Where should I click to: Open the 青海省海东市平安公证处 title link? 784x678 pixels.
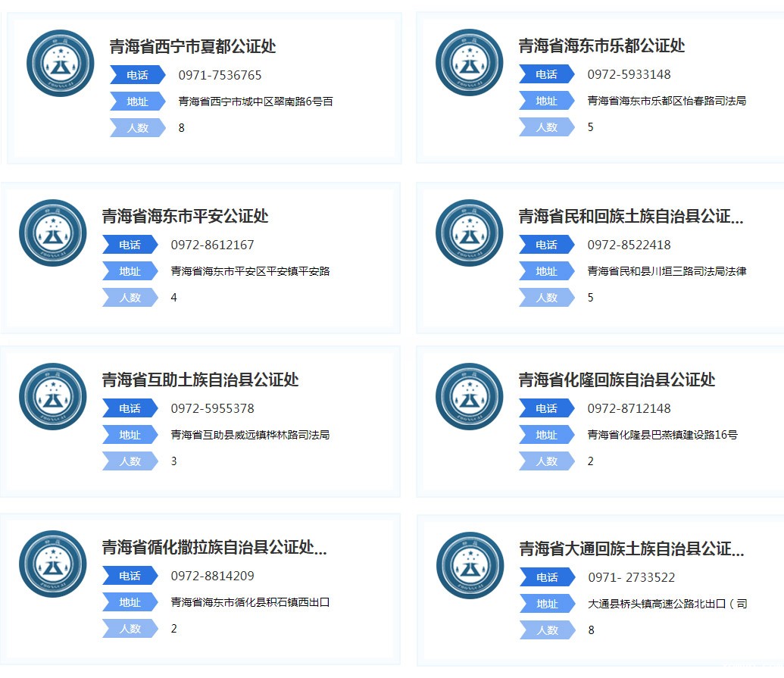click(x=185, y=216)
